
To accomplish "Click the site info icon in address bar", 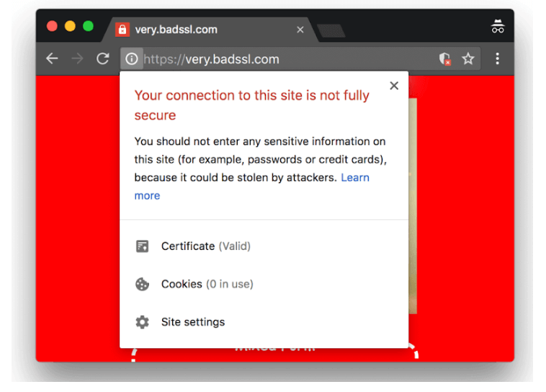I will click(131, 59).
